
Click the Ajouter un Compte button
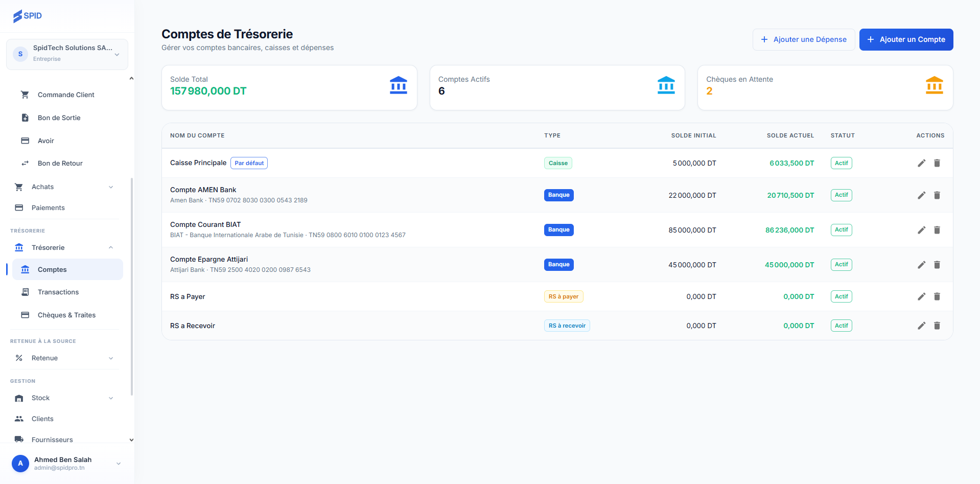tap(905, 39)
